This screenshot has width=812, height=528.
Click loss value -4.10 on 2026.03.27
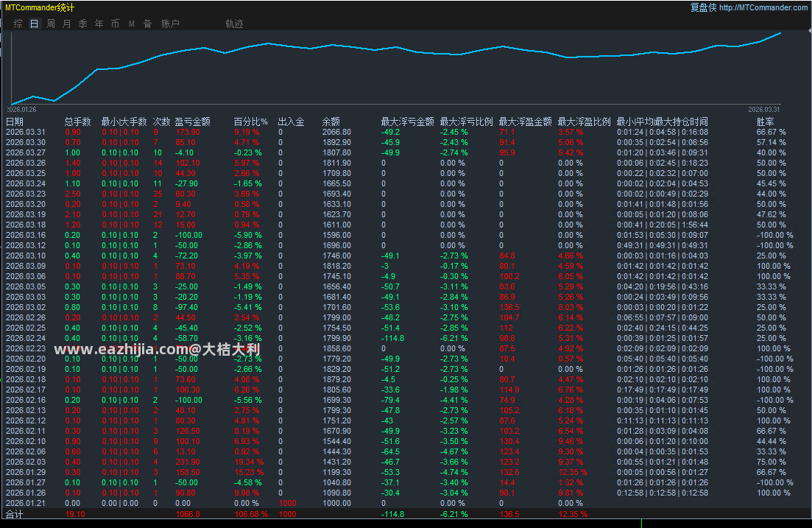[x=184, y=153]
